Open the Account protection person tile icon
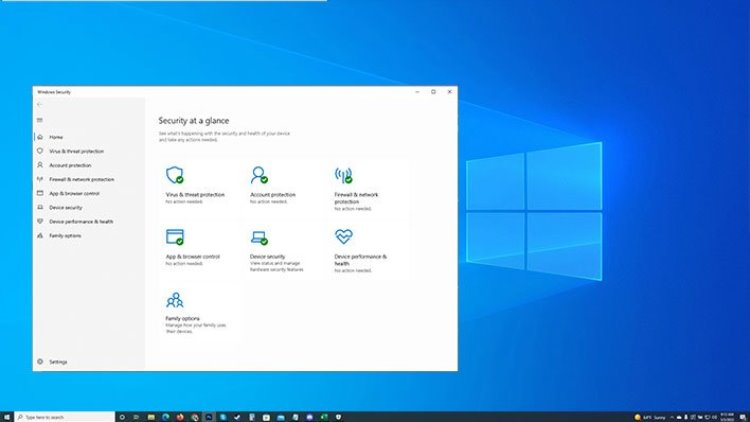This screenshot has width=750, height=422. pyautogui.click(x=259, y=175)
